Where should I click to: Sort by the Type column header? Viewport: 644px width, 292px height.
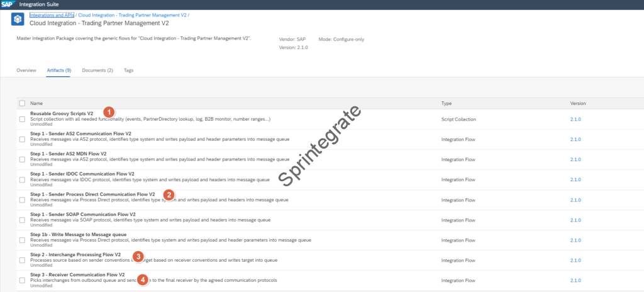[447, 103]
